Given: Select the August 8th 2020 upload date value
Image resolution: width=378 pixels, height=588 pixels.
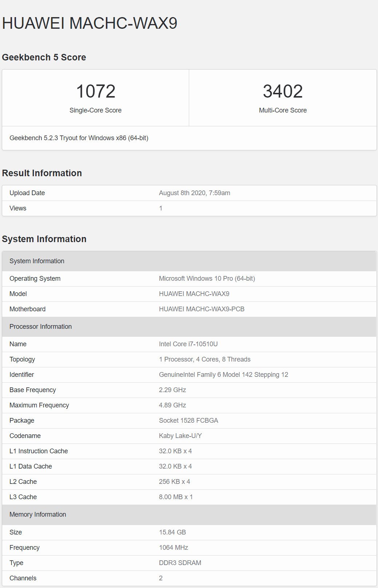Looking at the screenshot, I should 195,193.
